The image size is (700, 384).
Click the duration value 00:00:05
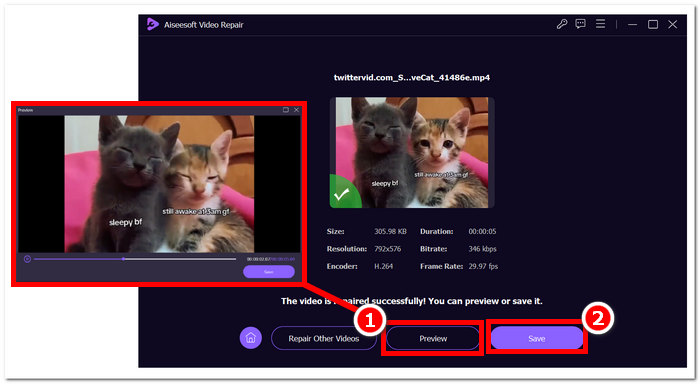tap(482, 231)
